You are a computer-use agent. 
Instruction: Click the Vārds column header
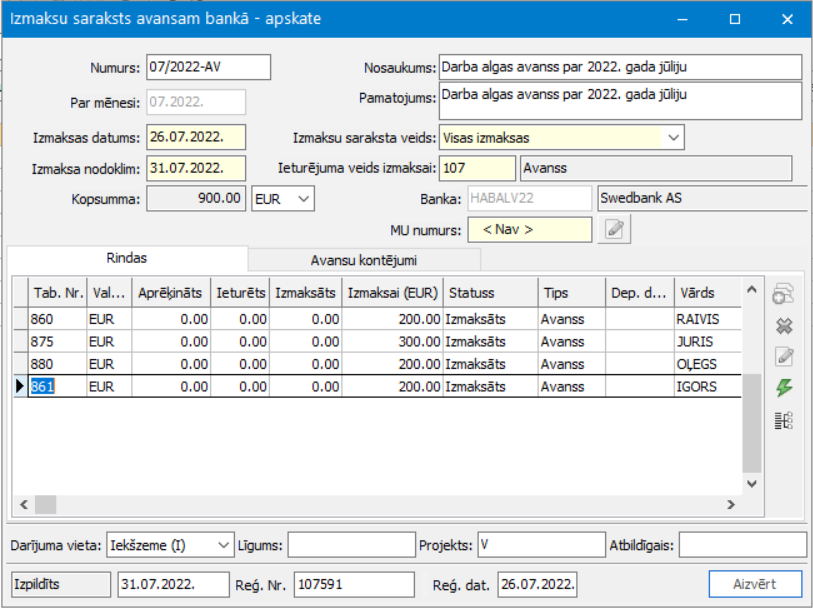tap(707, 293)
